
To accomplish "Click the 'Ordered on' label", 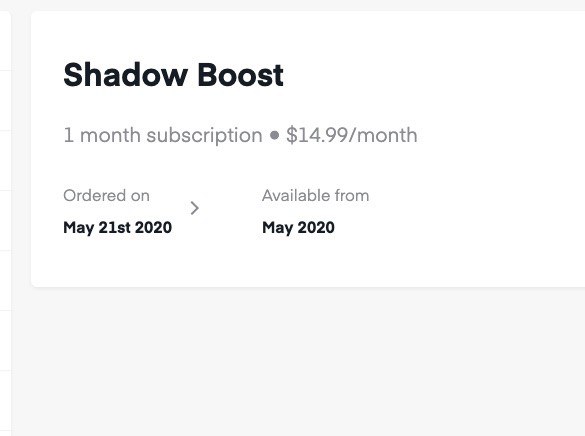I will coord(106,195).
